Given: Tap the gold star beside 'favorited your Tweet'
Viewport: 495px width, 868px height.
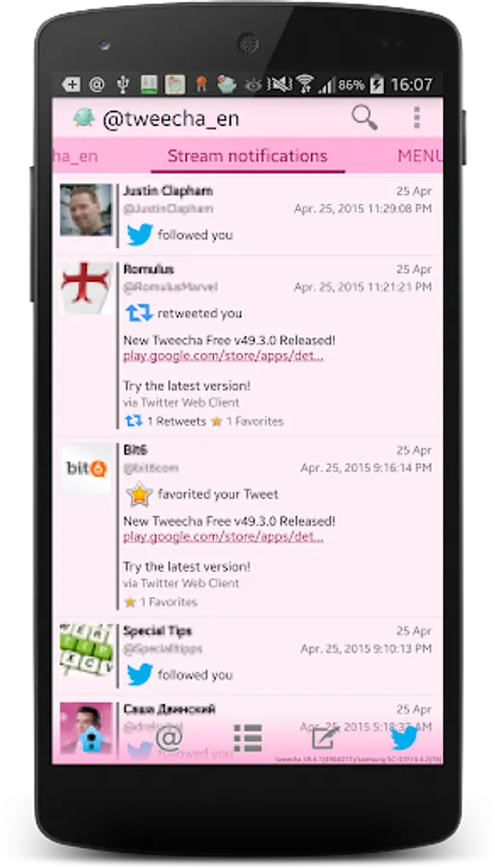Looking at the screenshot, I should [x=139, y=495].
